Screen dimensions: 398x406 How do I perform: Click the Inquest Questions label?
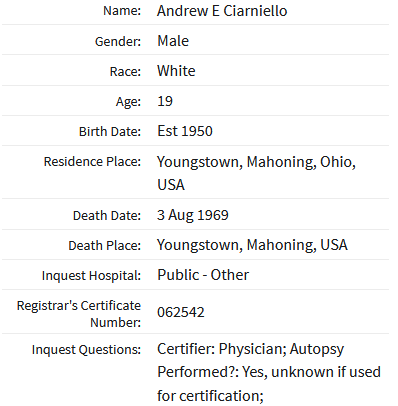click(x=86, y=350)
